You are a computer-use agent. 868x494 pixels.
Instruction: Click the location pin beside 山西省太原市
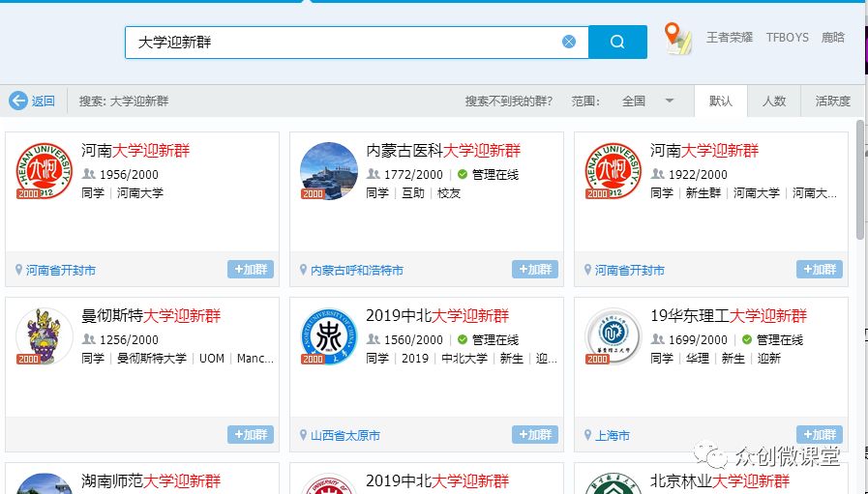click(x=303, y=435)
